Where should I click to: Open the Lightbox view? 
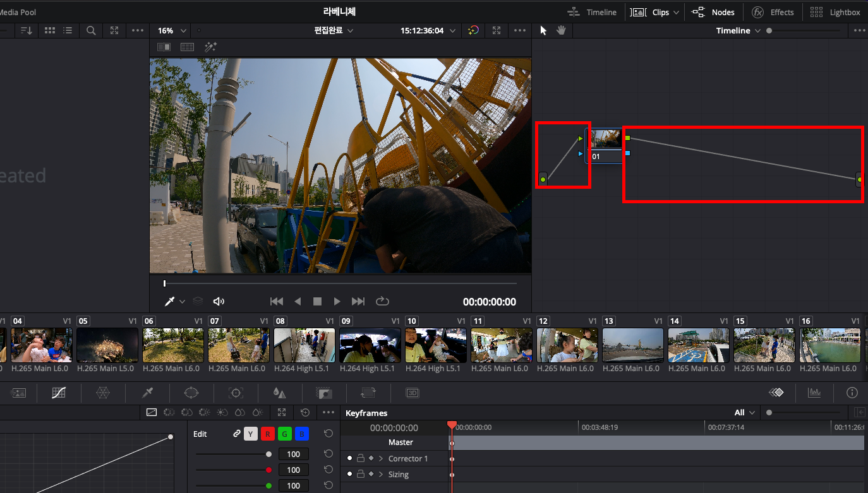(x=835, y=12)
